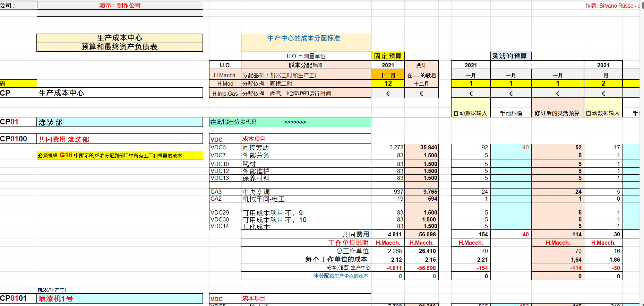Click the '外部维护' cost item

[x=306, y=171]
